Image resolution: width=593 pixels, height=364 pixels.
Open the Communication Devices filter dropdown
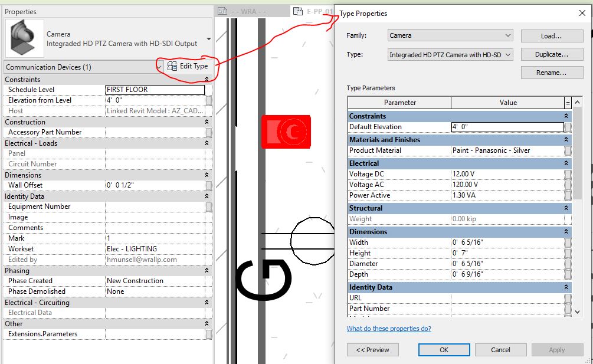point(159,67)
